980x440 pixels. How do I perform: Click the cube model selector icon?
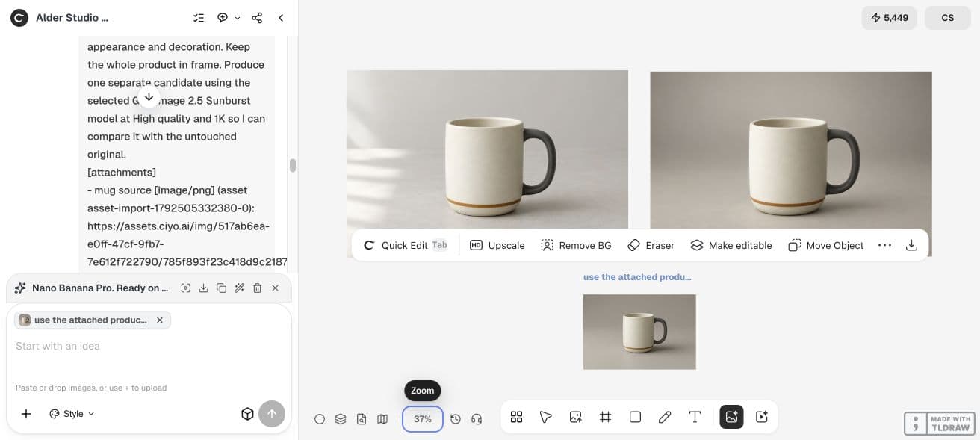[248, 414]
